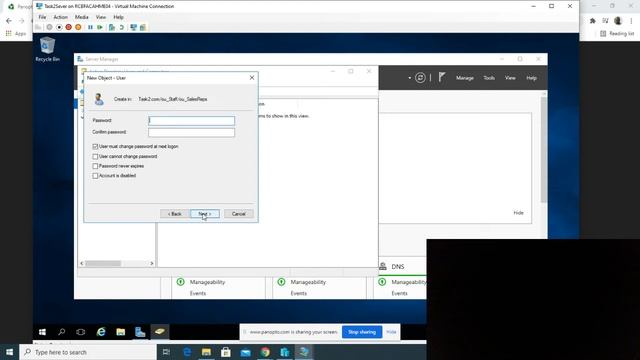The height and width of the screenshot is (360, 640).
Task: Click the VM Task View icon
Action: pos(81,332)
